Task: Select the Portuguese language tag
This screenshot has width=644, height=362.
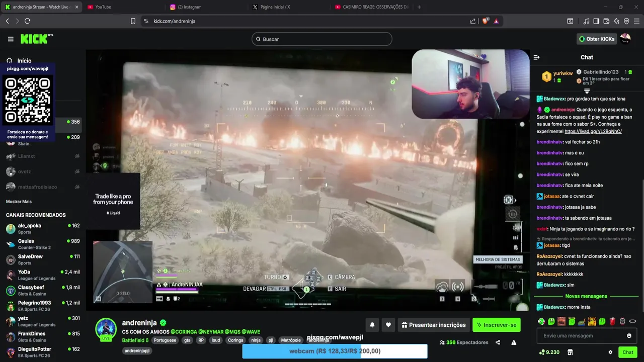Action: [165, 340]
